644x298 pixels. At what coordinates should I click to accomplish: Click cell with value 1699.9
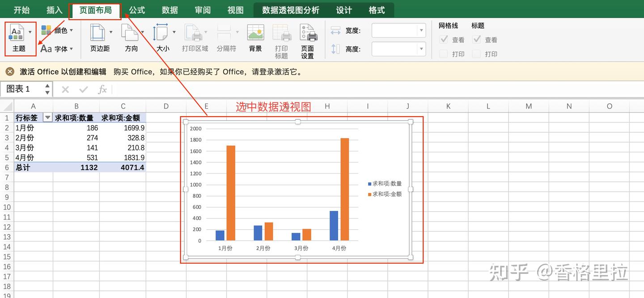(x=123, y=128)
